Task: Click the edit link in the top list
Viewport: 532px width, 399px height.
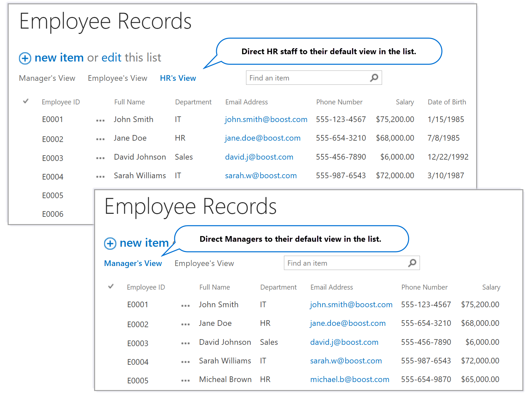Action: (x=111, y=58)
